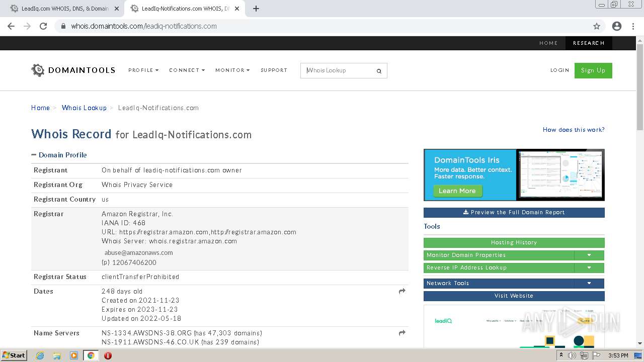Expand Monitor Domain Properties dropdown arrow
This screenshot has height=362, width=644.
pyautogui.click(x=589, y=255)
